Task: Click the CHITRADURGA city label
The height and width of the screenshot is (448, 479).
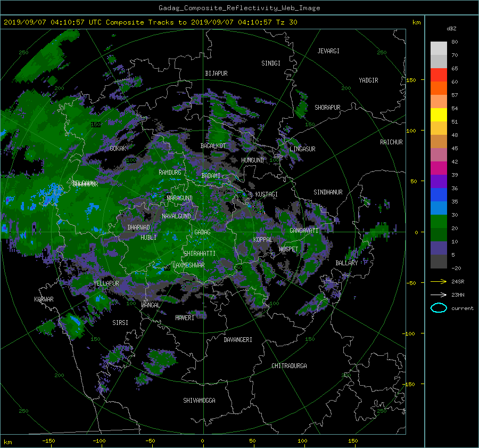Action: pyautogui.click(x=289, y=366)
